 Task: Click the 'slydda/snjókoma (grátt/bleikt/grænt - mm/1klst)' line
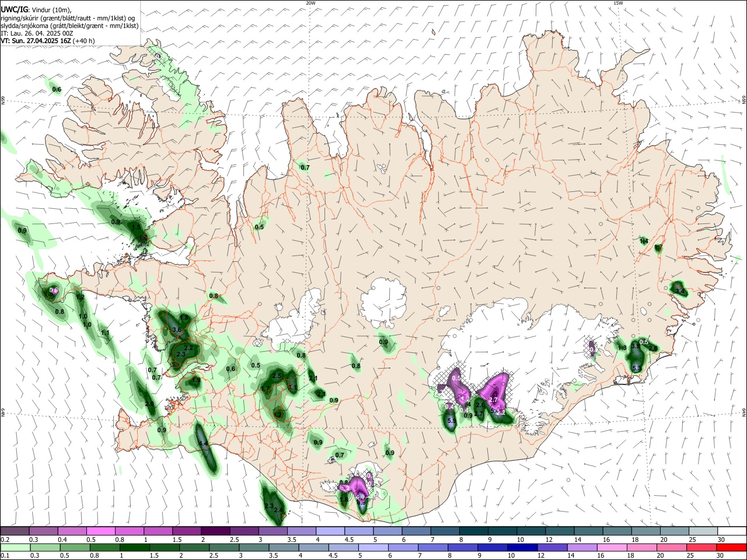(x=69, y=26)
